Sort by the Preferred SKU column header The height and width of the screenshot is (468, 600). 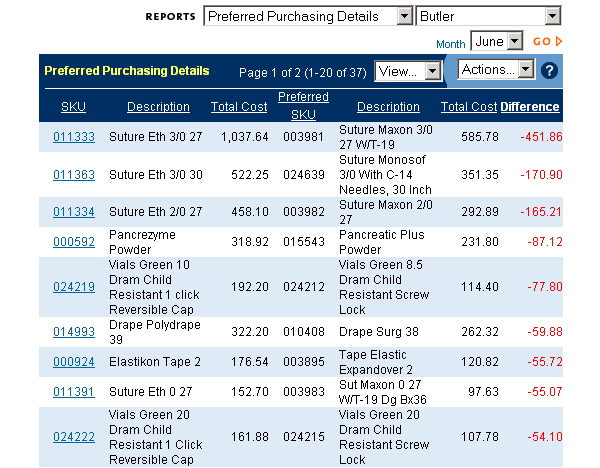[303, 106]
